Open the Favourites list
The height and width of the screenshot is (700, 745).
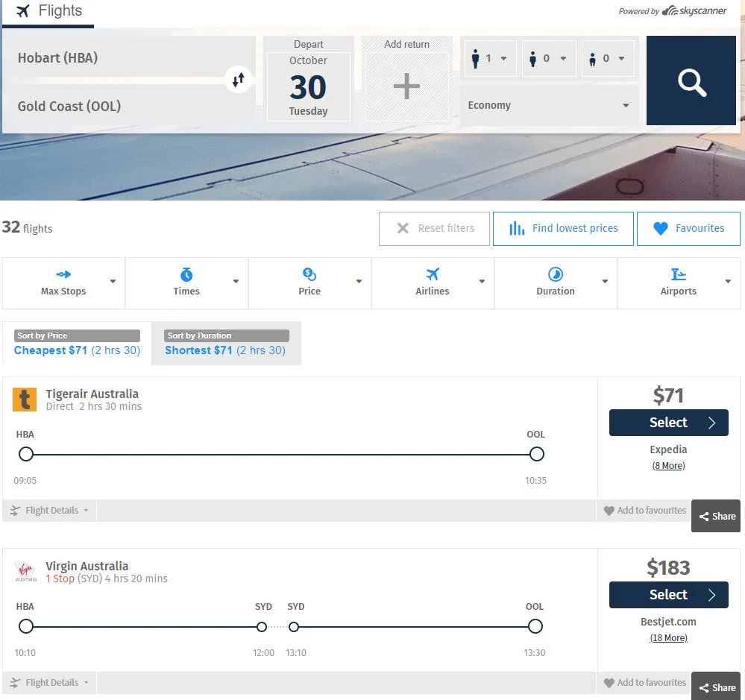[688, 229]
